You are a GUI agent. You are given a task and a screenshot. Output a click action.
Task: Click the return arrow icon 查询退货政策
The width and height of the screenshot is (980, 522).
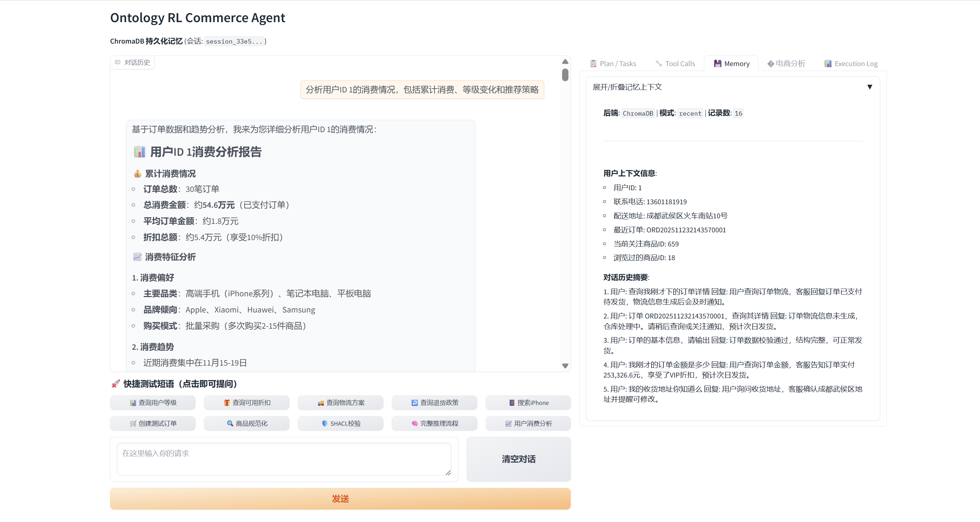[414, 402]
